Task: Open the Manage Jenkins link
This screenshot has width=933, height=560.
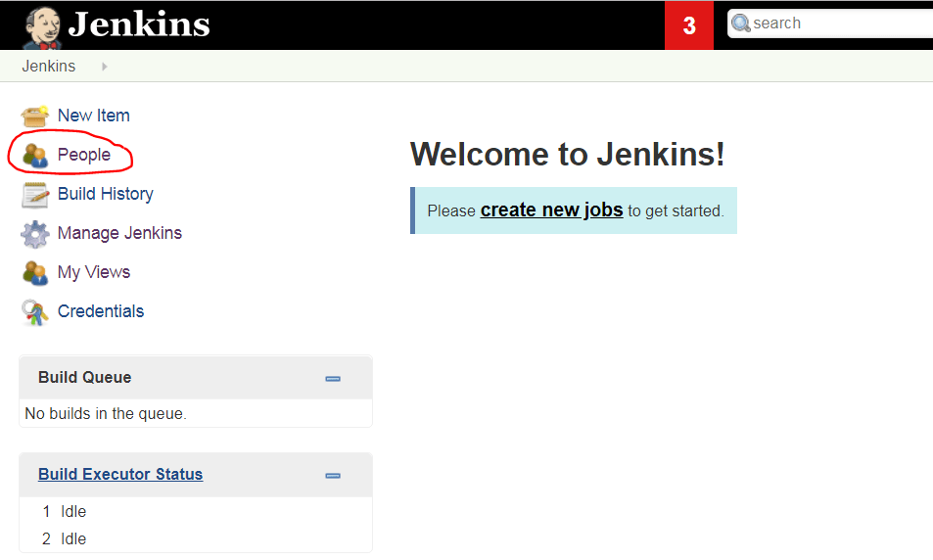Action: point(119,233)
